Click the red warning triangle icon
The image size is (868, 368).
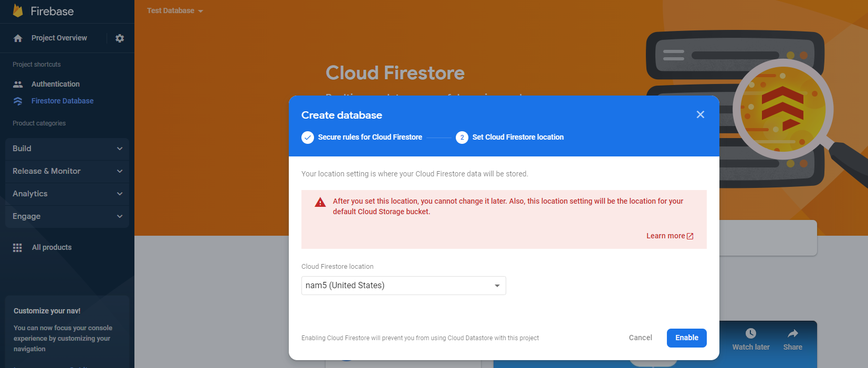pos(320,203)
